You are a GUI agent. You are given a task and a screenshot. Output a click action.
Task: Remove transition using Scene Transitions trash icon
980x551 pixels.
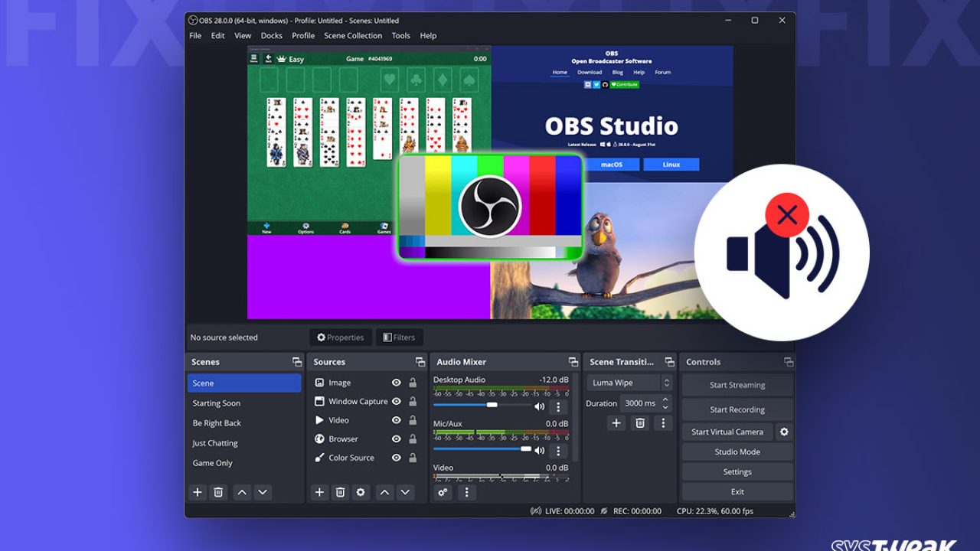click(640, 422)
